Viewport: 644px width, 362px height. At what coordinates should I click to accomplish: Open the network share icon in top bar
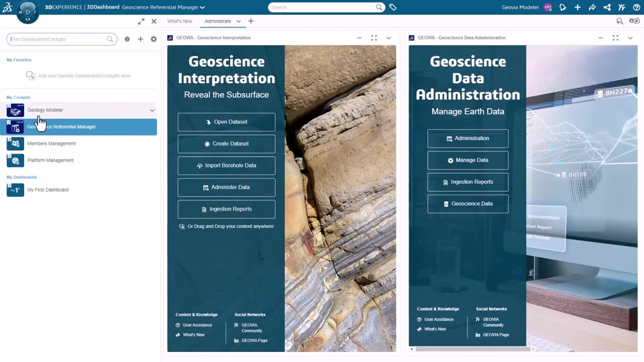(x=607, y=7)
